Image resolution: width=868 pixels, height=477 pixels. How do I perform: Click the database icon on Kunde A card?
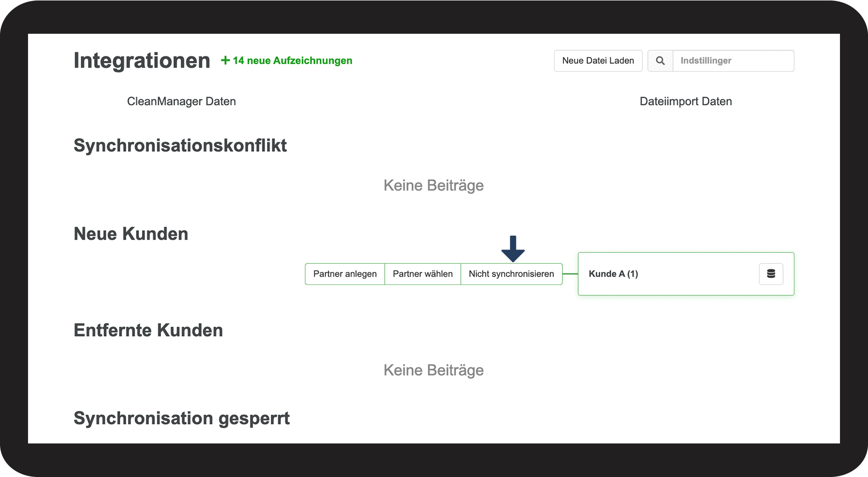[x=771, y=274]
